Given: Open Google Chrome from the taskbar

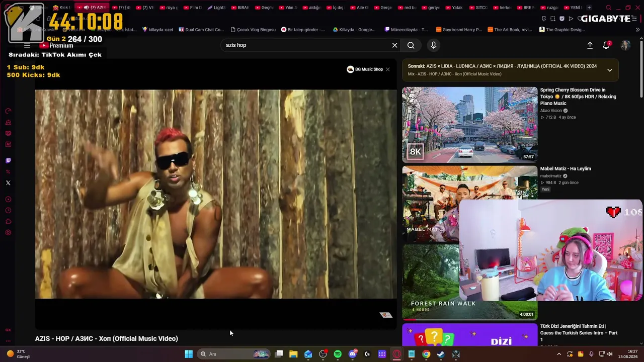Looking at the screenshot, I should tap(426, 354).
